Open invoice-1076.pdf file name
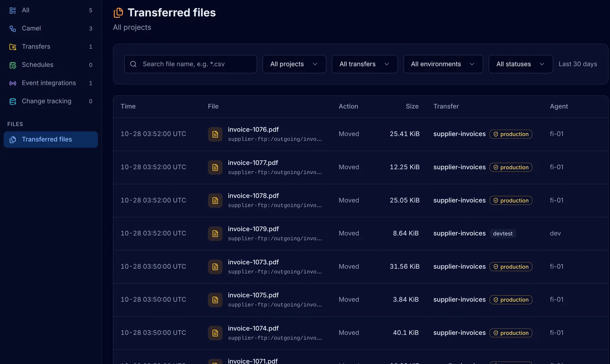The image size is (610, 364). tap(253, 130)
